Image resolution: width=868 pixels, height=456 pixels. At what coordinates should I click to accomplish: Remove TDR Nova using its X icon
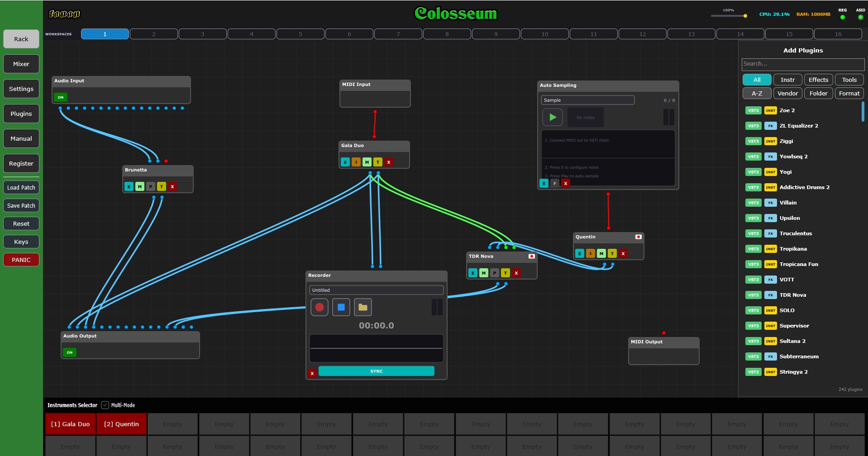[x=516, y=273]
